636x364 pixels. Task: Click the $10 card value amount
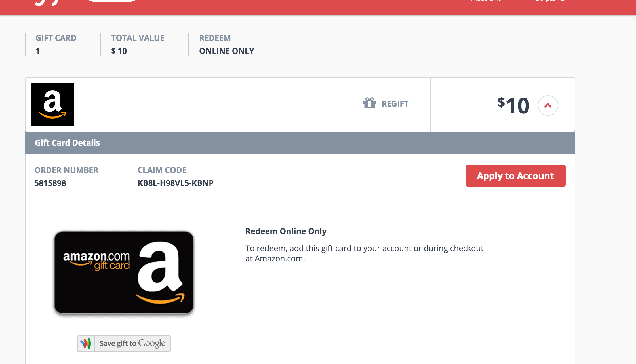point(513,105)
